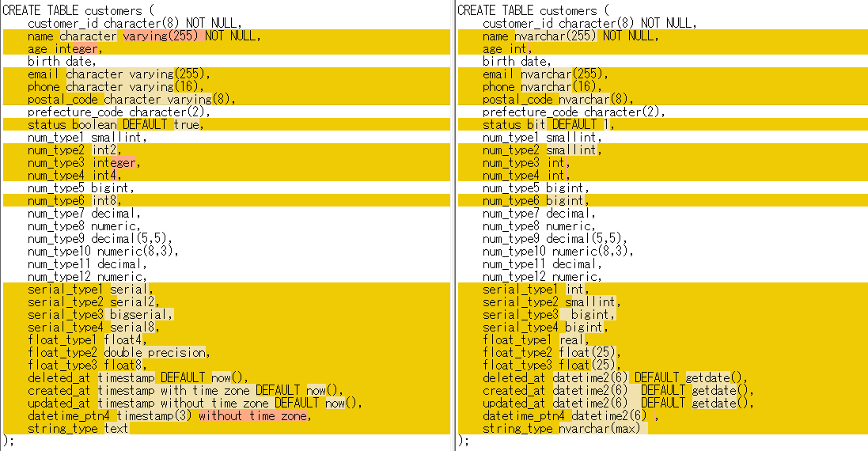Select 'num_type6 int8,' line

(x=74, y=201)
